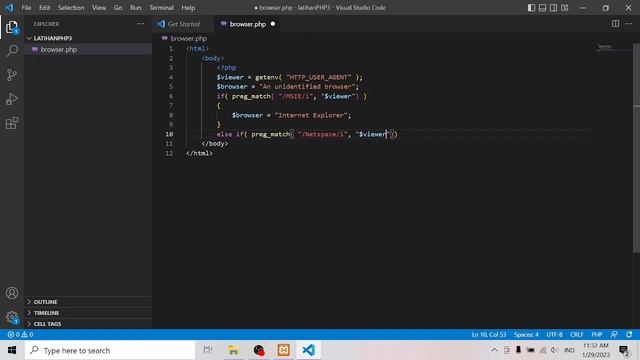Split the editor to the right
640x360 pixels.
click(x=615, y=24)
